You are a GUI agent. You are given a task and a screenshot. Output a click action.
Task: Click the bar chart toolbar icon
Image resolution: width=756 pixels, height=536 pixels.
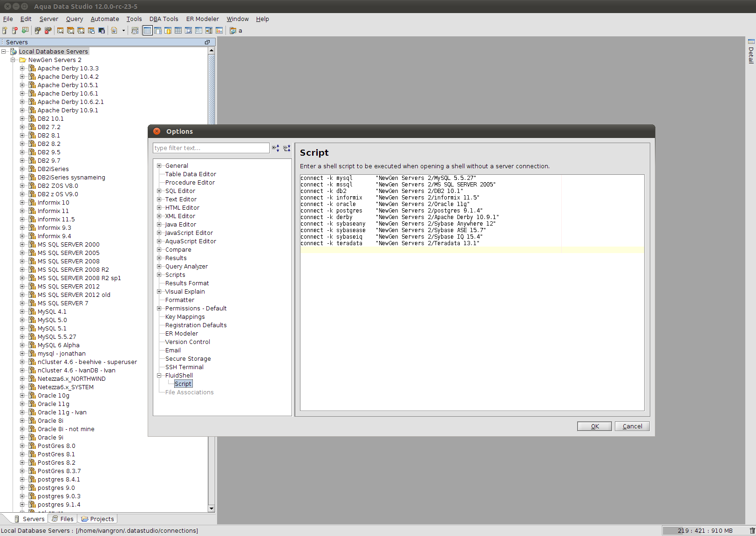(219, 31)
